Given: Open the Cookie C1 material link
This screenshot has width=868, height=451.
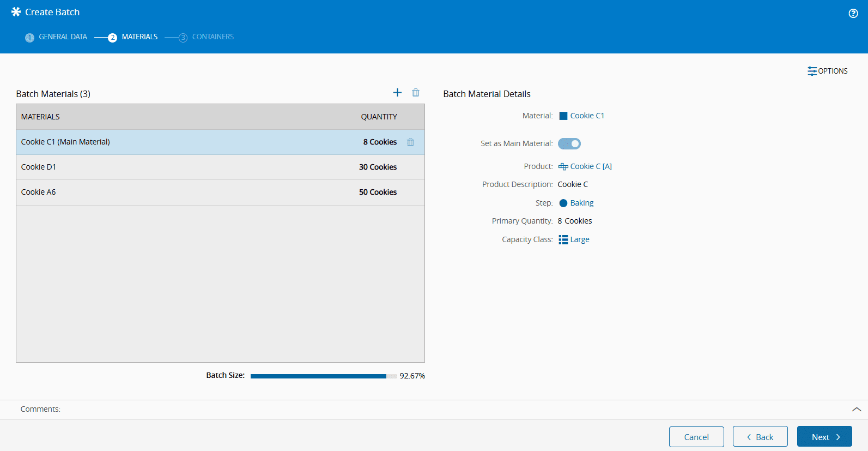Looking at the screenshot, I should coord(587,116).
